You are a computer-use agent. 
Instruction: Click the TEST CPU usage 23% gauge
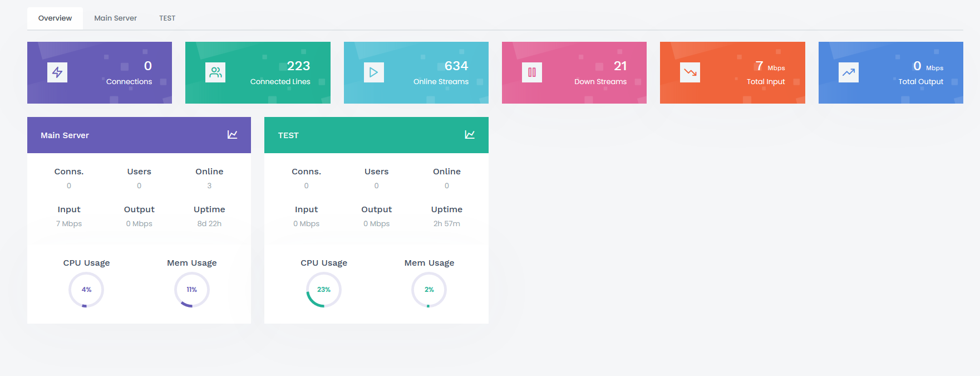pyautogui.click(x=324, y=290)
